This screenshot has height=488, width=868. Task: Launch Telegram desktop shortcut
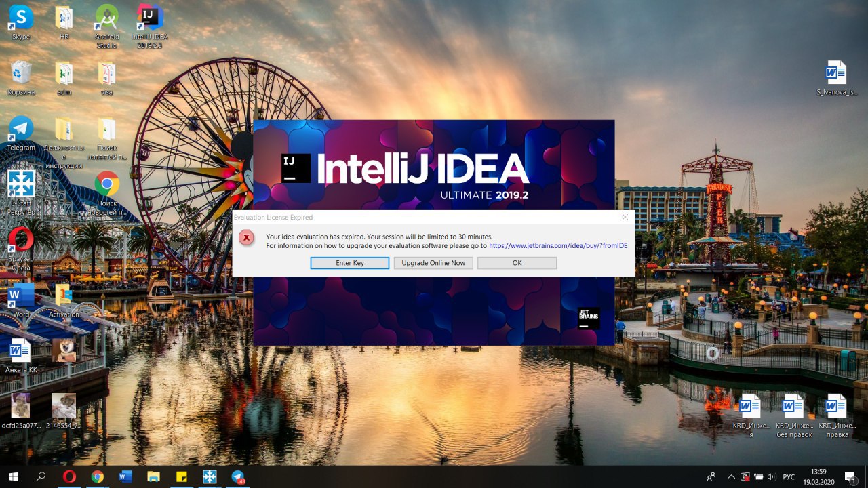[x=21, y=133]
